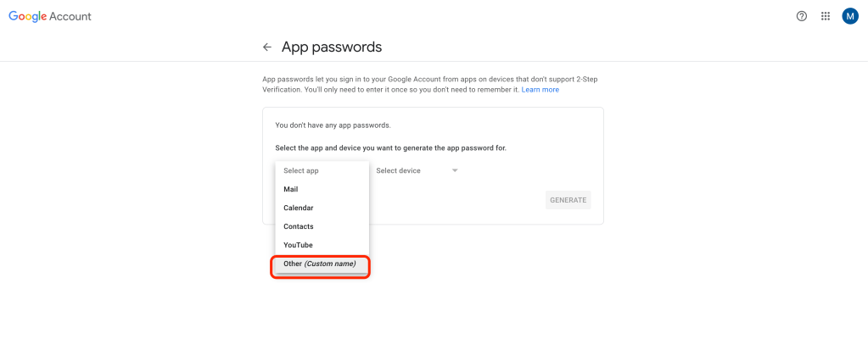Select Calendar in the app dropdown
The image size is (868, 339).
pyautogui.click(x=299, y=208)
